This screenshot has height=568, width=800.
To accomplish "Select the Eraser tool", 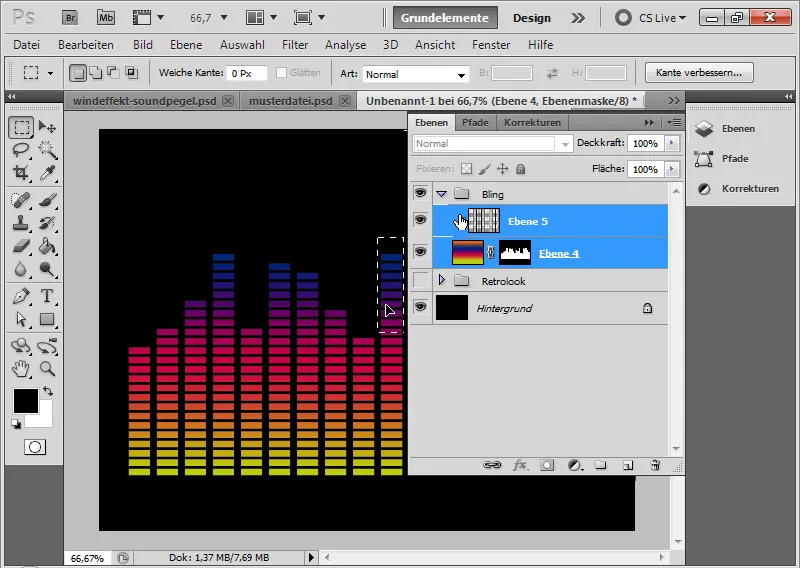I will [21, 246].
